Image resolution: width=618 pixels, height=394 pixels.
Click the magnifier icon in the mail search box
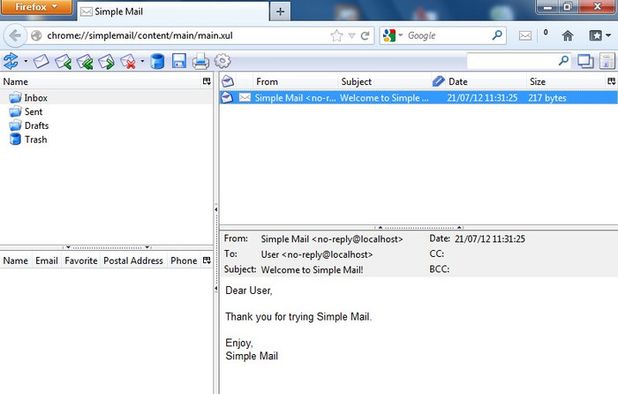564,61
